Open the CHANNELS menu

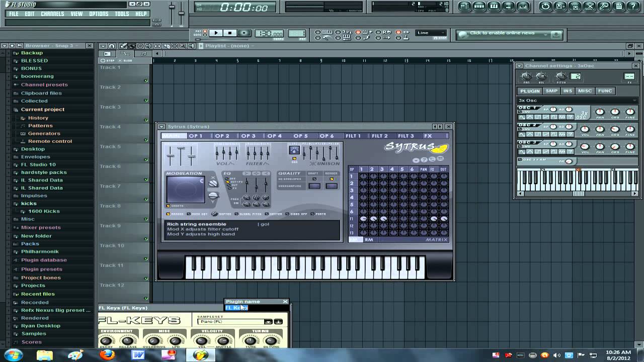52,14
